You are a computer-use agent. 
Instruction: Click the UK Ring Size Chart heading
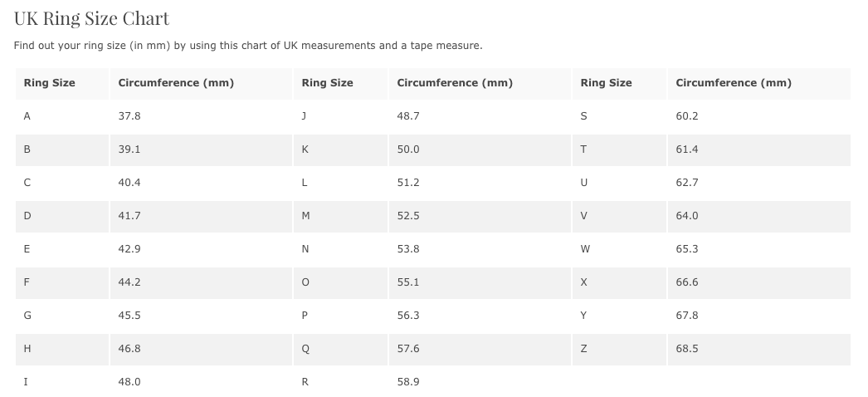[91, 18]
